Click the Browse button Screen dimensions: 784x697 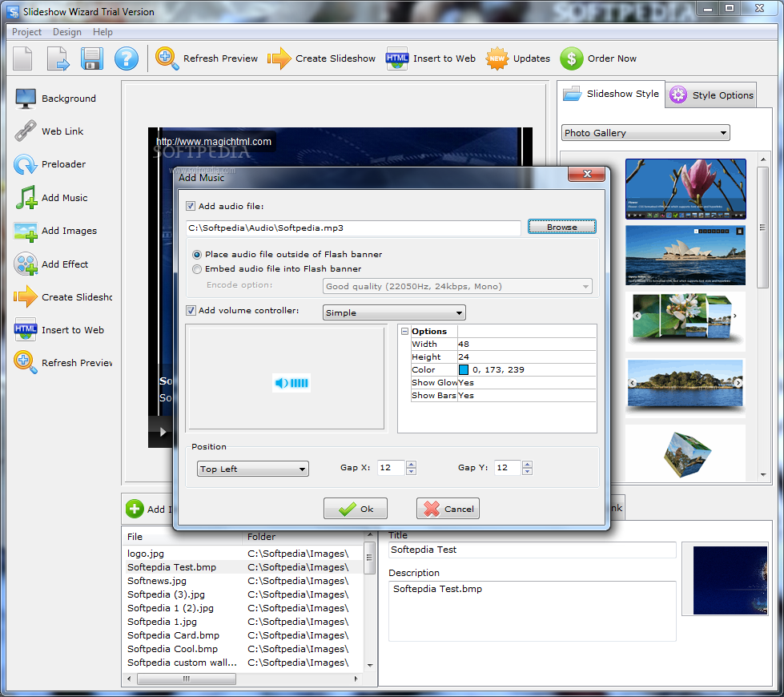(x=562, y=228)
